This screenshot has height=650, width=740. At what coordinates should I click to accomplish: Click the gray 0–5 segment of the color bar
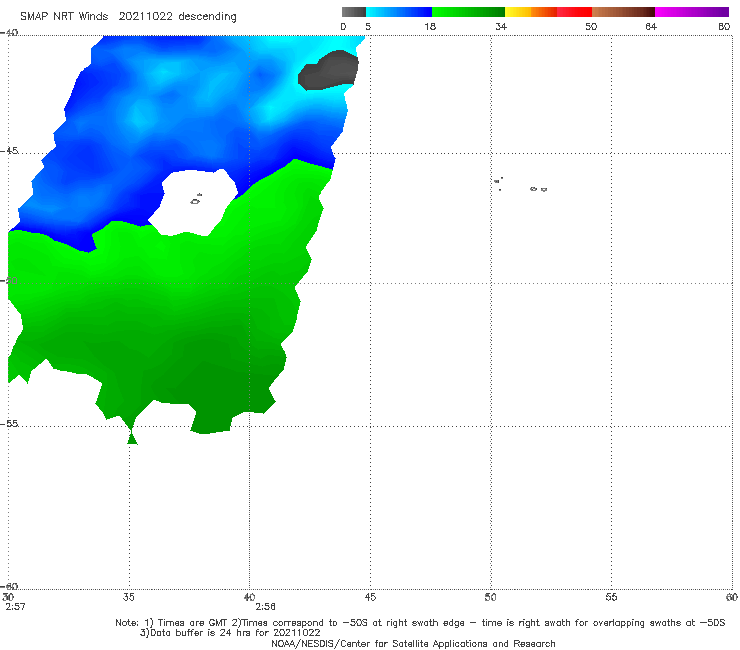pos(353,12)
